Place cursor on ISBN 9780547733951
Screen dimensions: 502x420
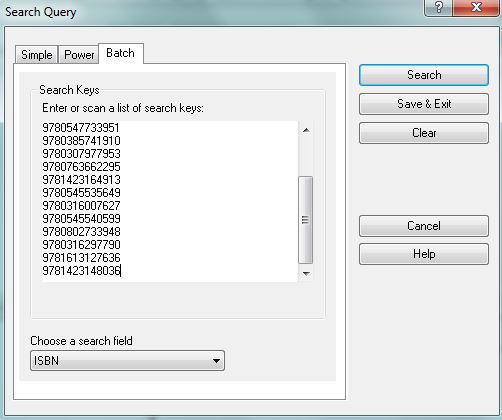[x=81, y=128]
